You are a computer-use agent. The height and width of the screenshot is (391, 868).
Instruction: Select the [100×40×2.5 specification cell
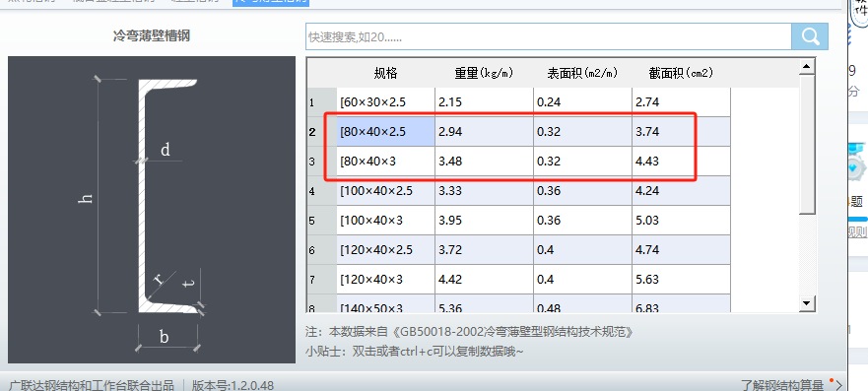point(386,191)
